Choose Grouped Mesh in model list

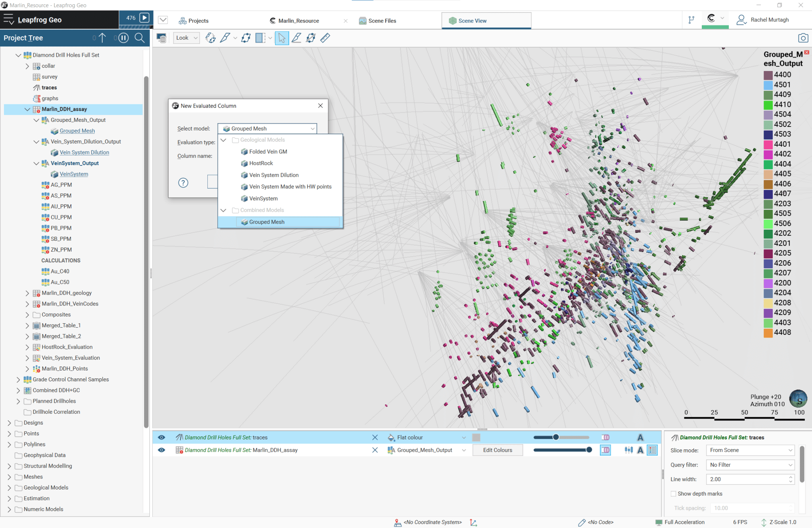click(x=280, y=222)
